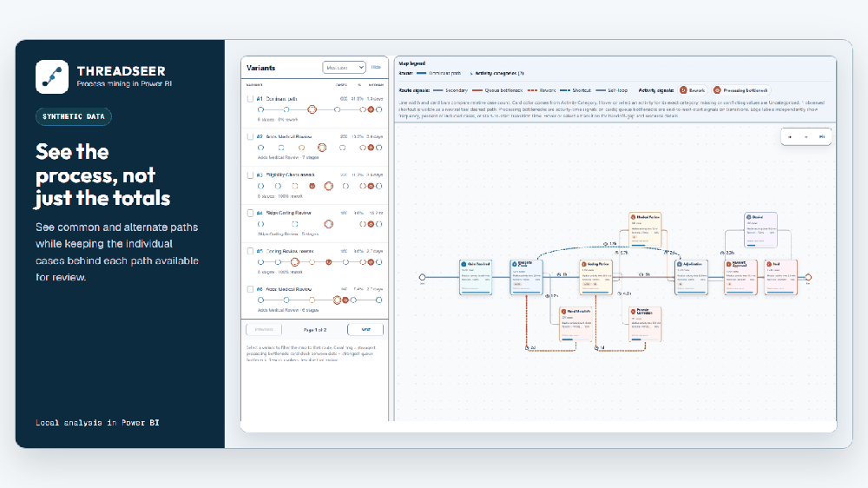Zoom out on the process map
The height and width of the screenshot is (488, 868).
click(x=806, y=137)
